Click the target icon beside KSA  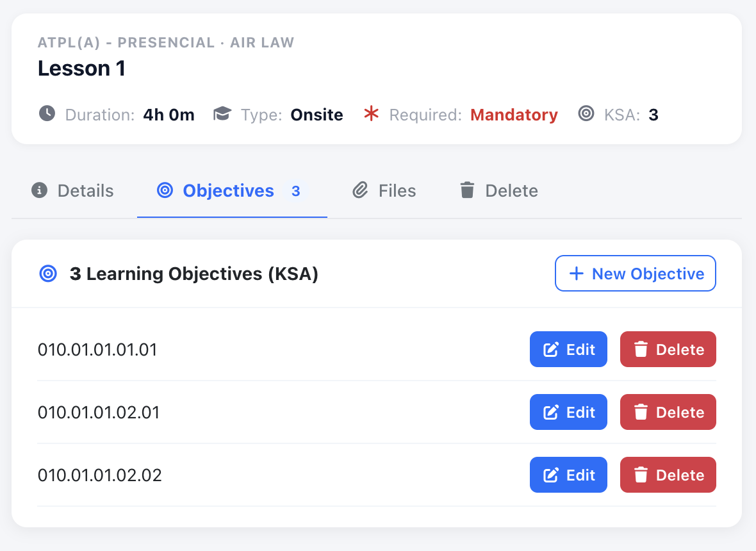pyautogui.click(x=586, y=114)
